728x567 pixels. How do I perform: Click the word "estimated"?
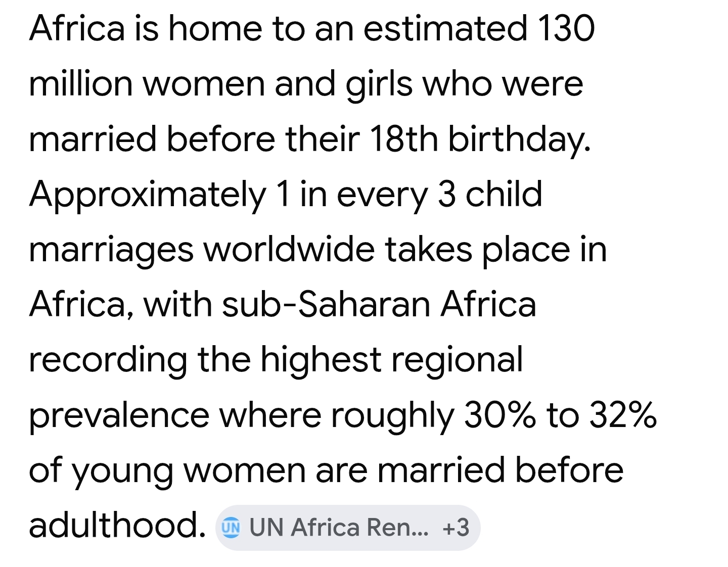point(445,28)
